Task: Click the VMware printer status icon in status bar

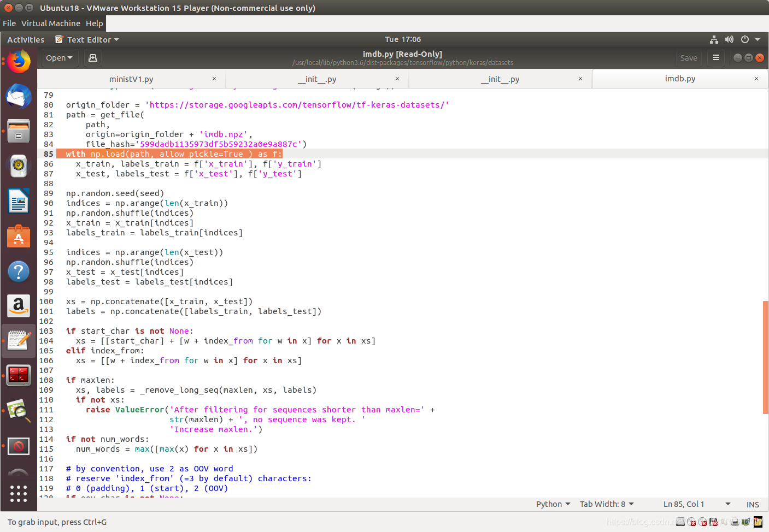Action: [735, 522]
